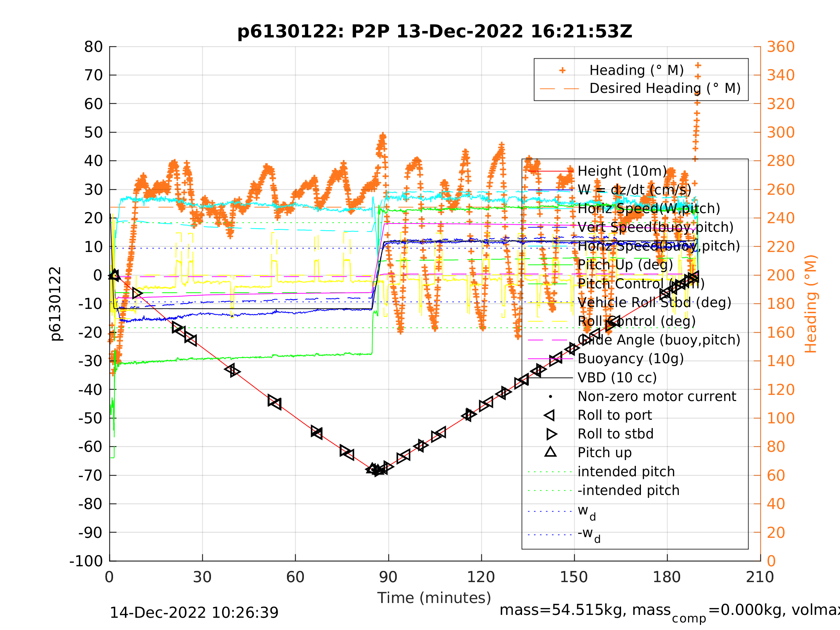This screenshot has height=630, width=840.
Task: Select the 'Glide Angle (buoy,pitch)' legend label
Action: 659,339
